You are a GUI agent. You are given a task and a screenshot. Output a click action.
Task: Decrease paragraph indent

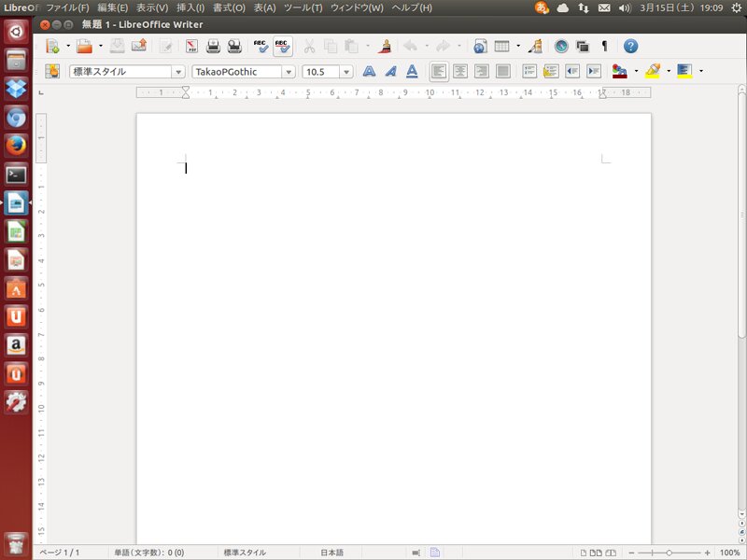[x=572, y=72]
